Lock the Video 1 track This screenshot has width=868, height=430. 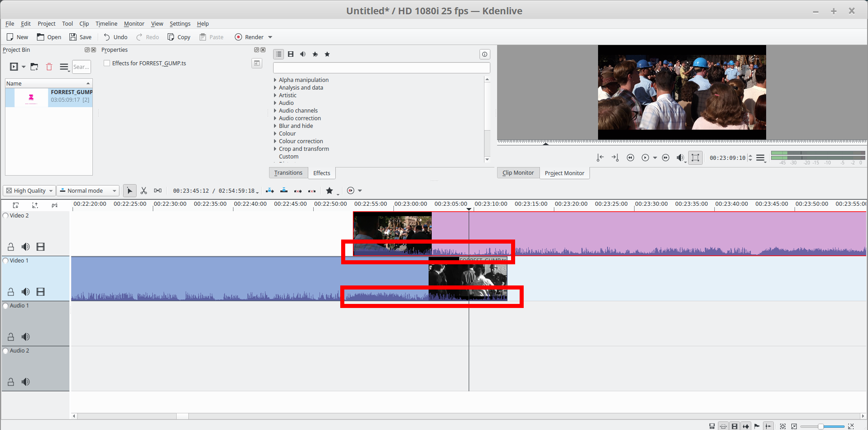pos(11,292)
